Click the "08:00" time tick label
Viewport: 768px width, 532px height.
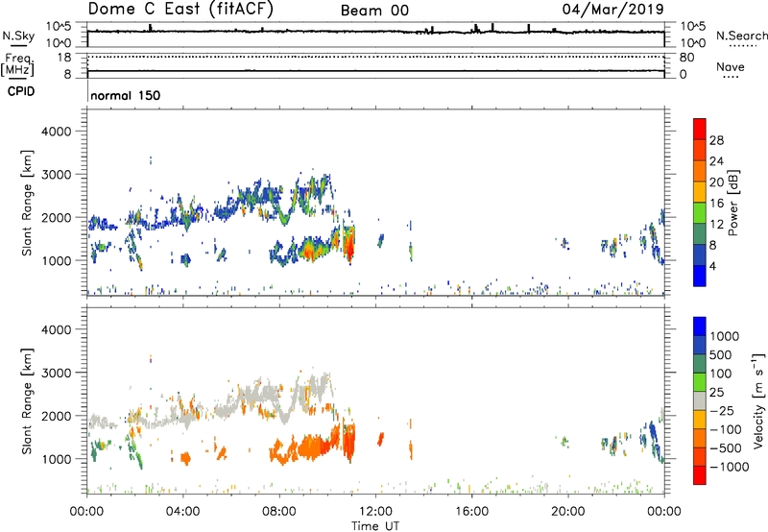pyautogui.click(x=278, y=512)
